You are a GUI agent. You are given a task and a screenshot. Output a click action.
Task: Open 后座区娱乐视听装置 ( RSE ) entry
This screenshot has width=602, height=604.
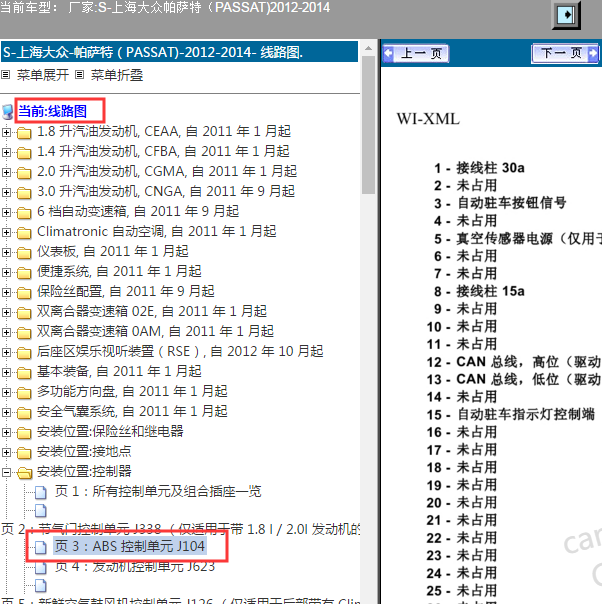180,351
